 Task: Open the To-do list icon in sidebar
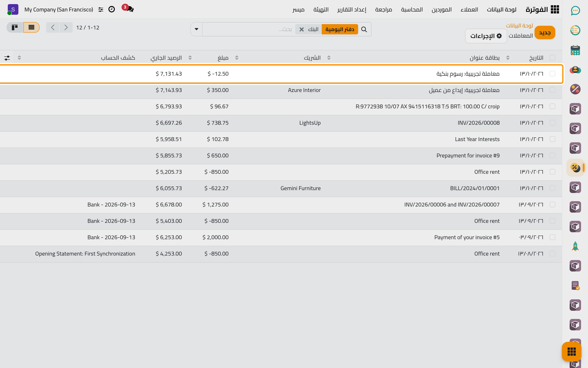[x=575, y=30]
